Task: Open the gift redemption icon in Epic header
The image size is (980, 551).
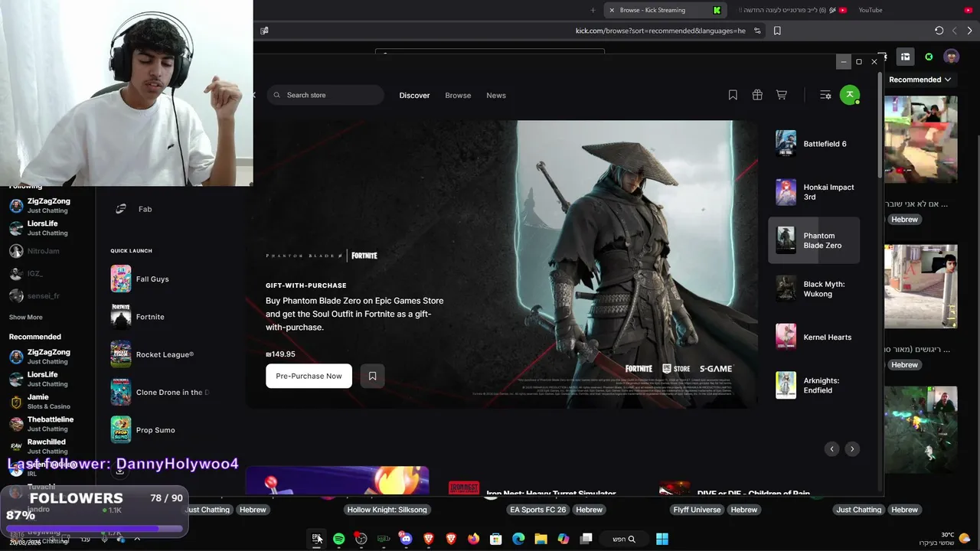Action: [x=757, y=95]
